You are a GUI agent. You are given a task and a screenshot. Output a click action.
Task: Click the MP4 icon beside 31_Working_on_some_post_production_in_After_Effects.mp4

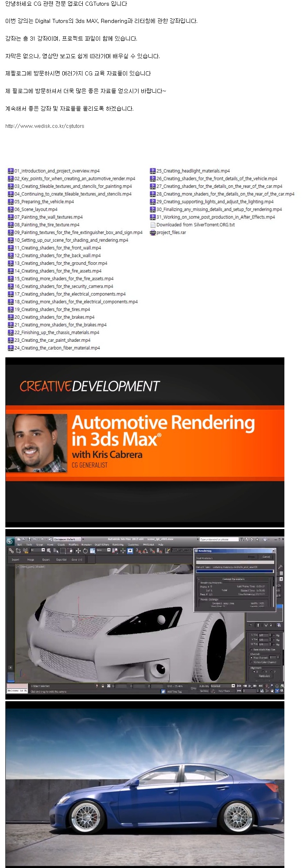153,217
